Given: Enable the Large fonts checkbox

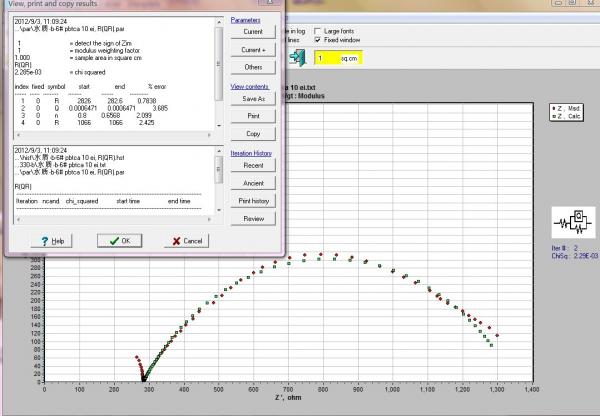Looking at the screenshot, I should (x=318, y=32).
